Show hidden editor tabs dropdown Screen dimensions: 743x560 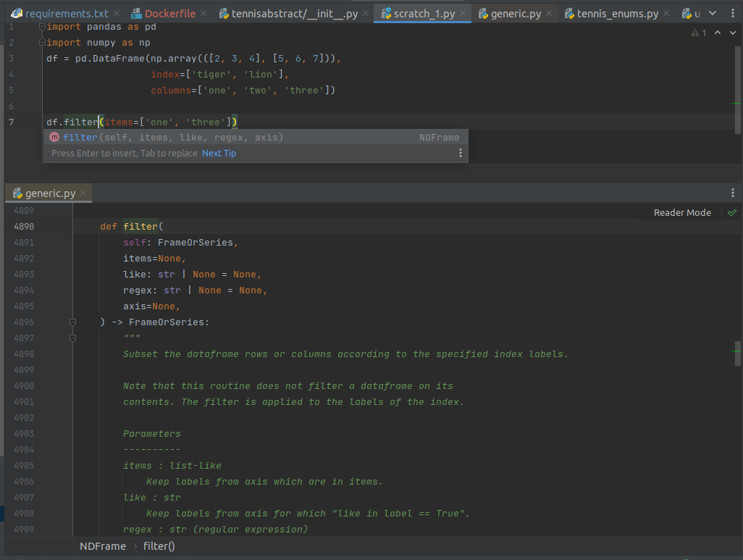pos(713,13)
